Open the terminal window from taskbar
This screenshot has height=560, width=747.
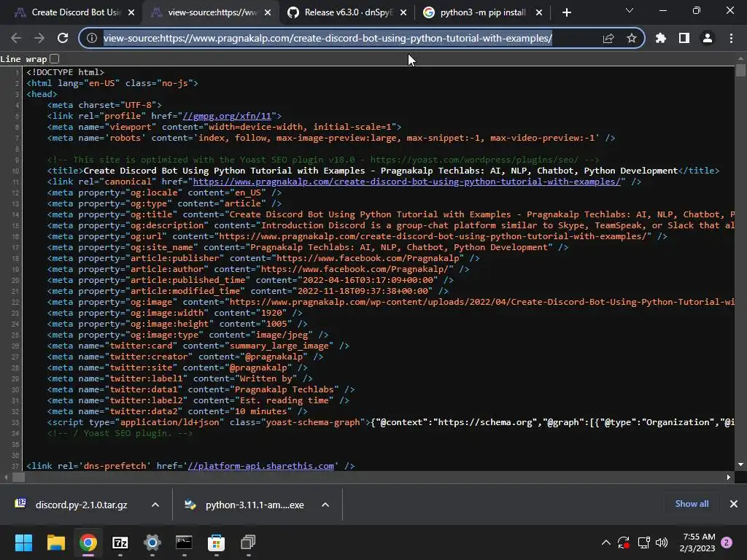point(184,542)
